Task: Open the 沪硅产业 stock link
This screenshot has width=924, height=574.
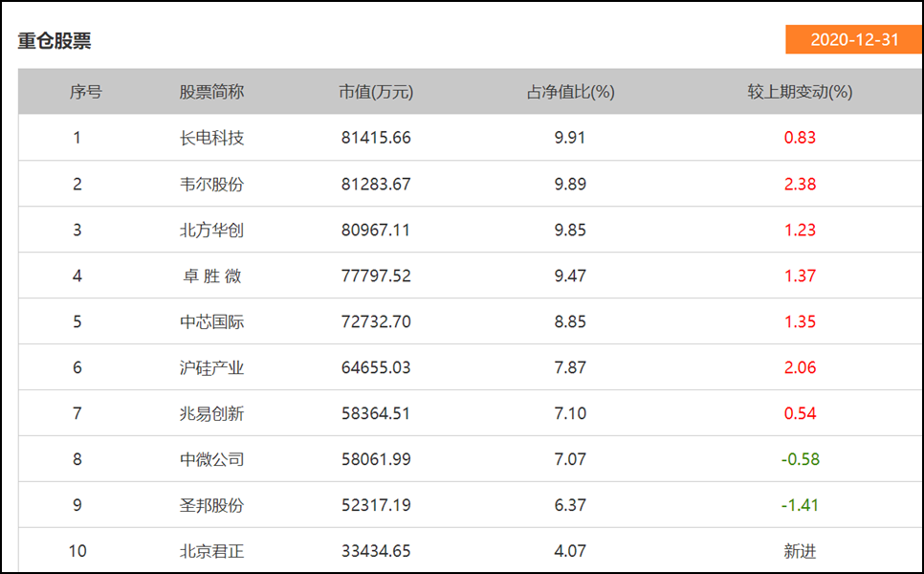Action: [x=211, y=367]
